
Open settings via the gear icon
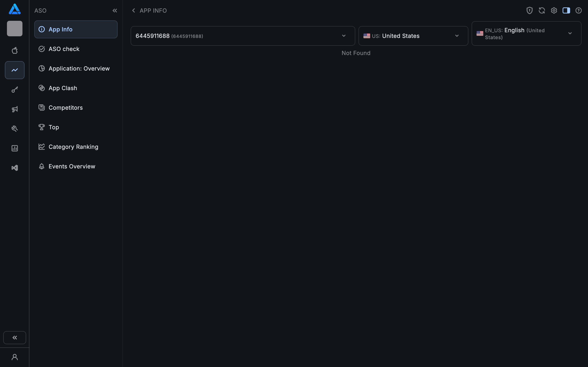554,10
